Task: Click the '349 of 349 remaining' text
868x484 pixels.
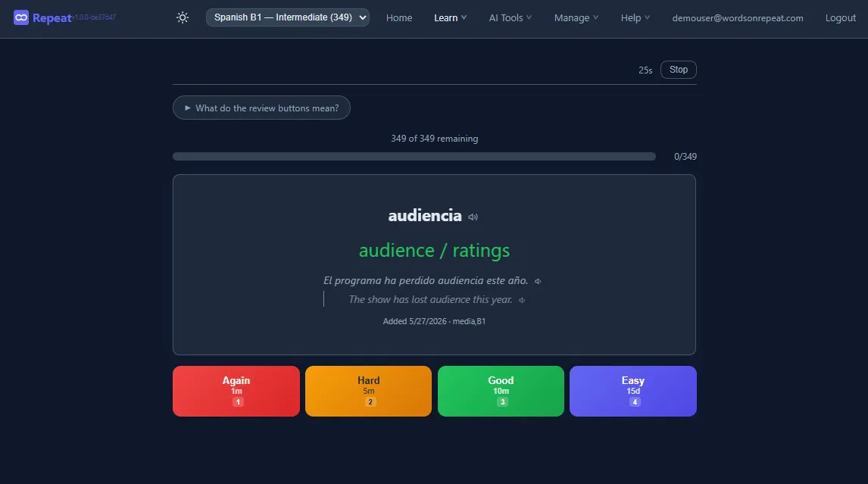Action: click(x=434, y=139)
